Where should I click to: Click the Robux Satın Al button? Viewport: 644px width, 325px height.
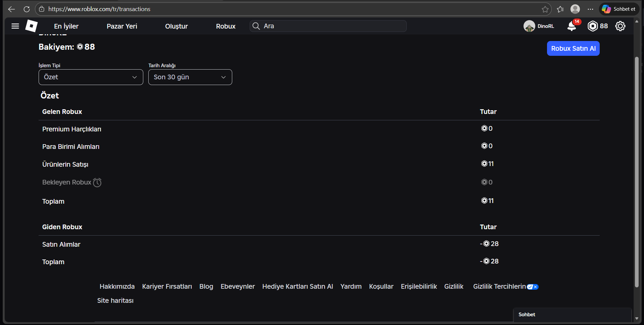[x=573, y=48]
